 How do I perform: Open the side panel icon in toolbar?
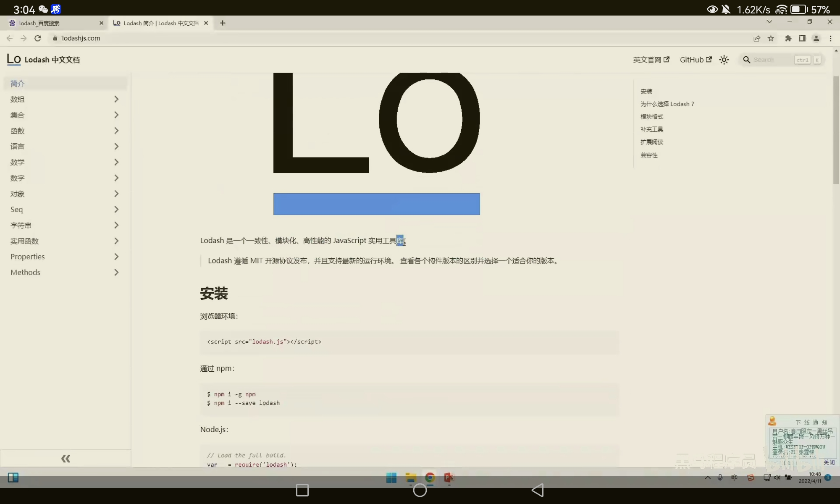[x=802, y=38]
